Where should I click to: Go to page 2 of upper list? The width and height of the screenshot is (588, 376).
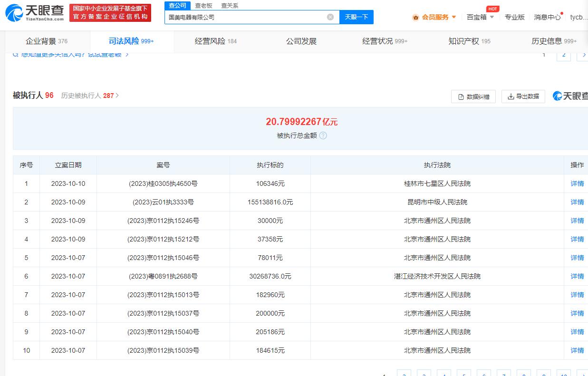564,55
